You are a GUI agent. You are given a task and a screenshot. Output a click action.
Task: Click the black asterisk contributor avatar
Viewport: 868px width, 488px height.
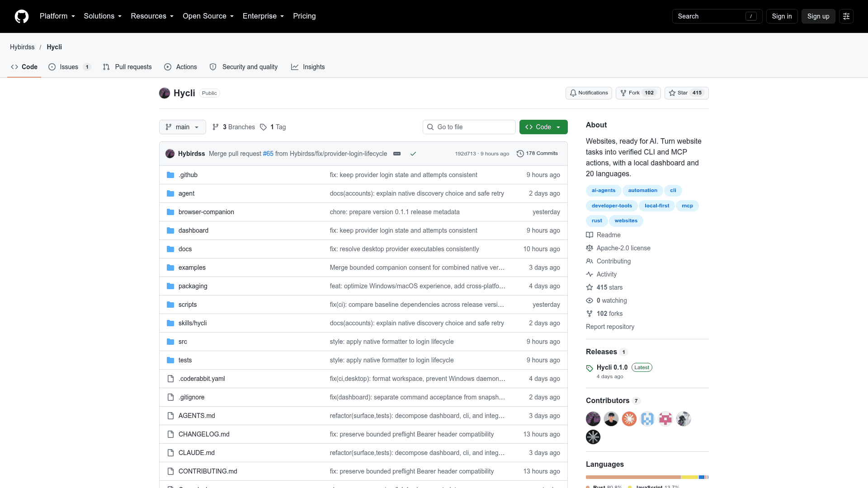(x=593, y=437)
